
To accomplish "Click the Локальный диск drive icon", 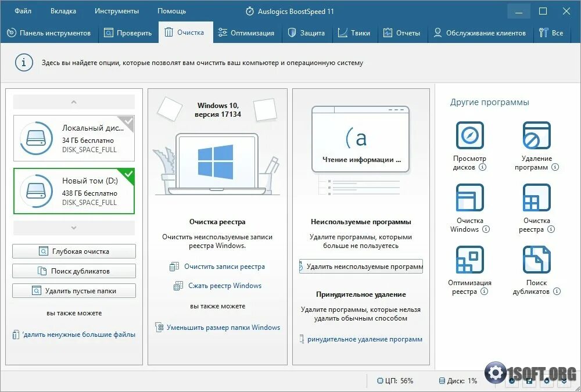I will tap(36, 138).
